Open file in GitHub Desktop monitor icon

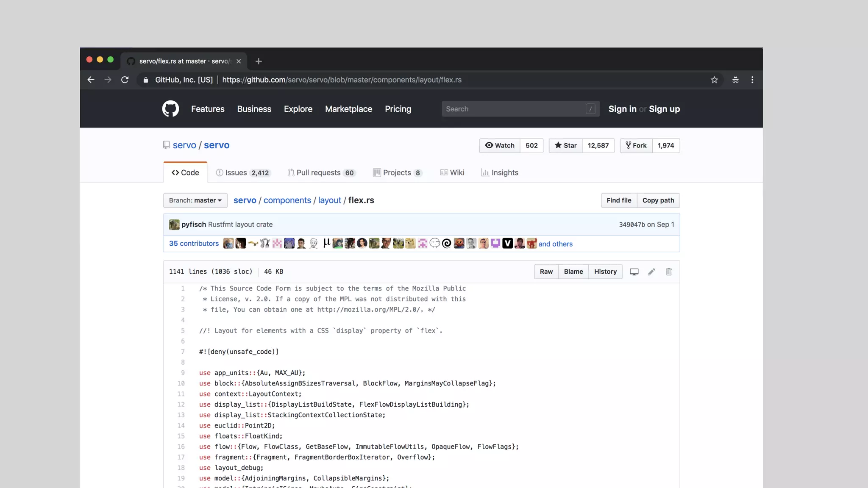coord(634,272)
